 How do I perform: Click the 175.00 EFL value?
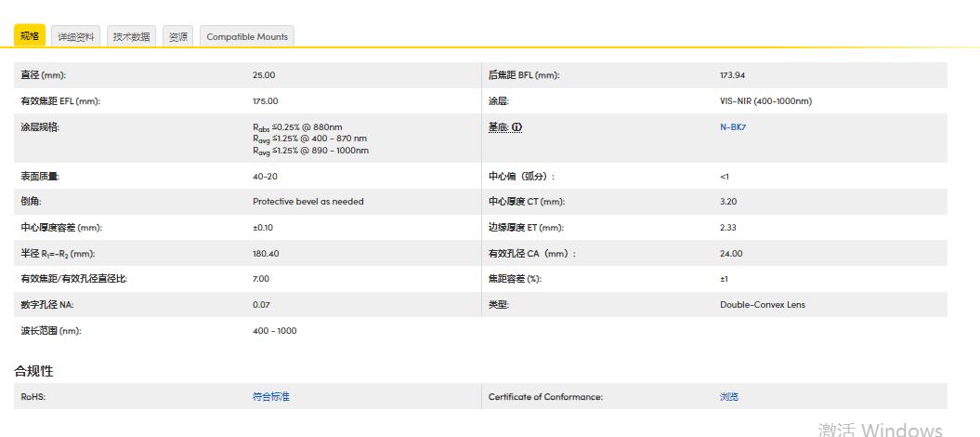265,101
